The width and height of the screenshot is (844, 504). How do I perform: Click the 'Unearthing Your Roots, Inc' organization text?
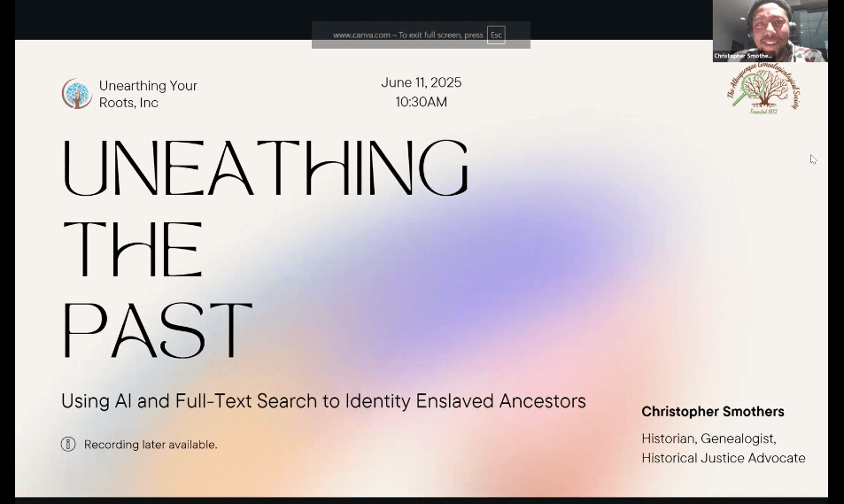(148, 94)
